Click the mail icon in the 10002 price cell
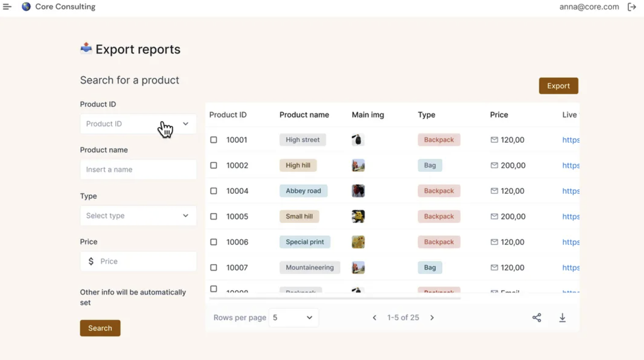644x360 pixels. point(494,165)
